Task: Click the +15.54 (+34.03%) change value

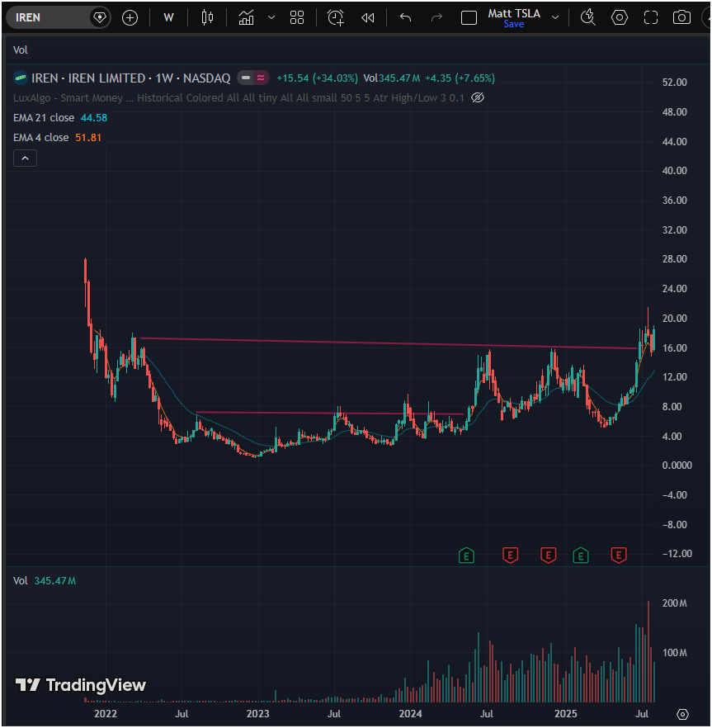Action: coord(317,78)
